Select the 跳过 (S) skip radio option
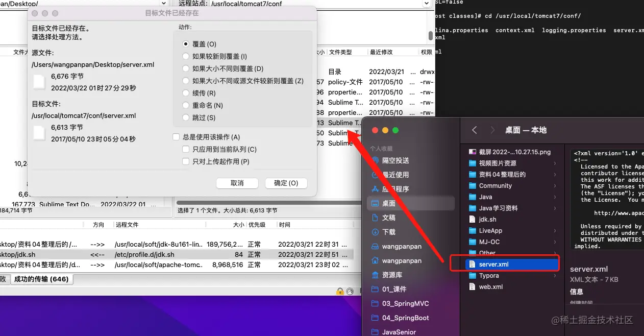 coord(199,117)
